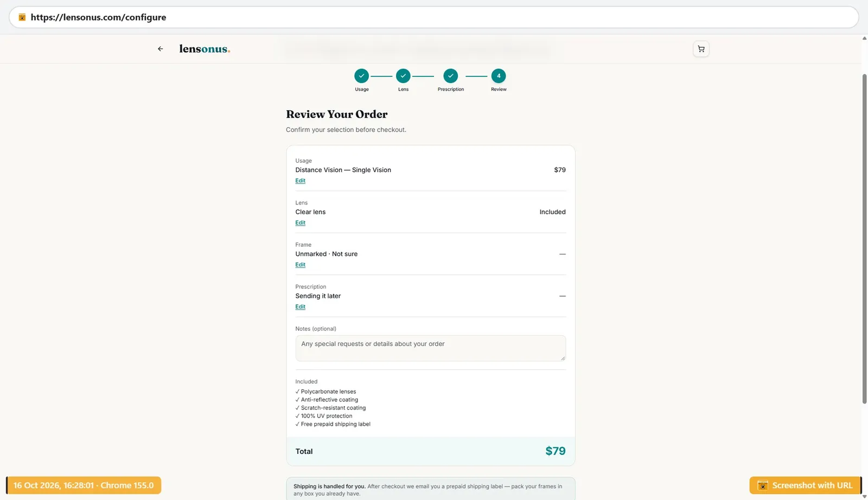Click the 'Shipping is handled for you' notice

(x=430, y=490)
